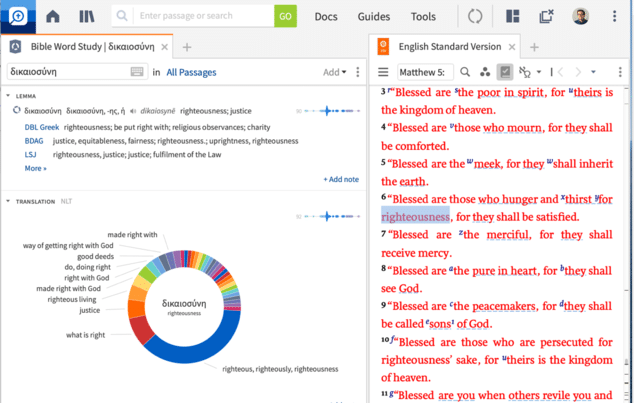Viewport: 634px width, 403px height.
Task: Click the sync circular arrows icon
Action: click(x=475, y=17)
